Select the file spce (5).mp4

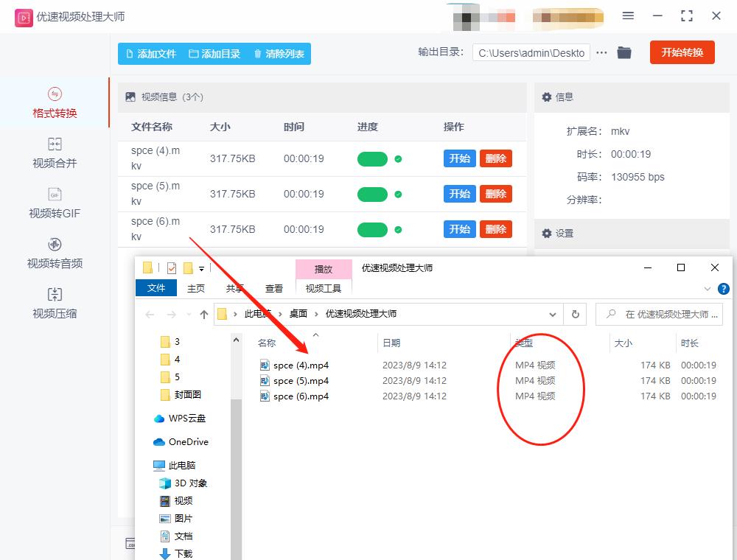point(301,380)
